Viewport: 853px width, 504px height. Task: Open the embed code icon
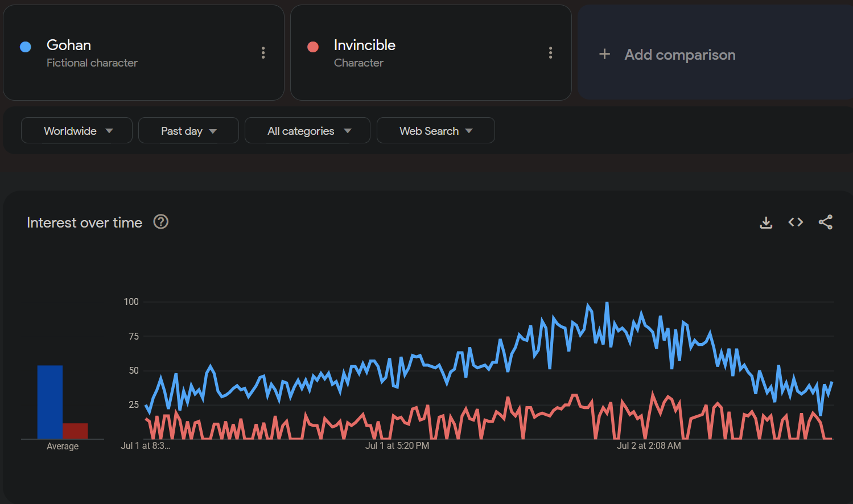pos(796,222)
